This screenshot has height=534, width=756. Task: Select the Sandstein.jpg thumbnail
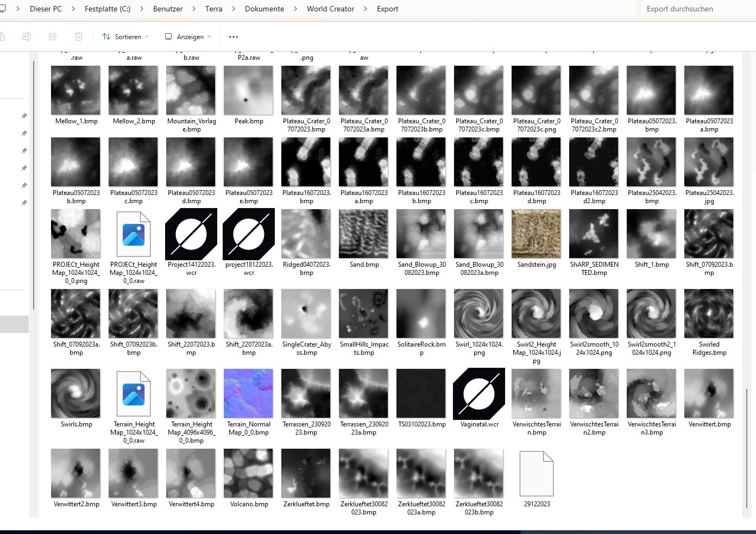[x=537, y=234]
